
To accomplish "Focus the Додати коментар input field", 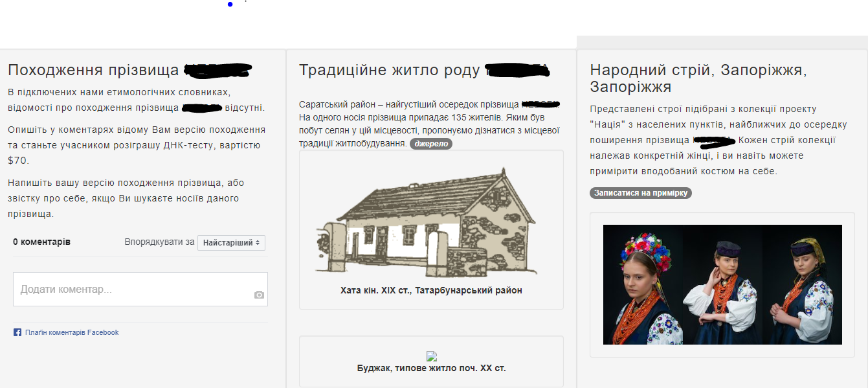I will click(x=133, y=290).
